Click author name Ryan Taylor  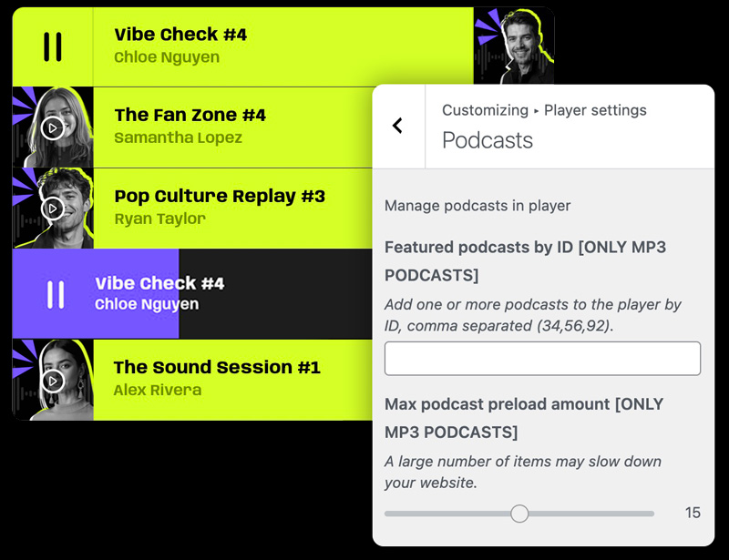(x=159, y=219)
